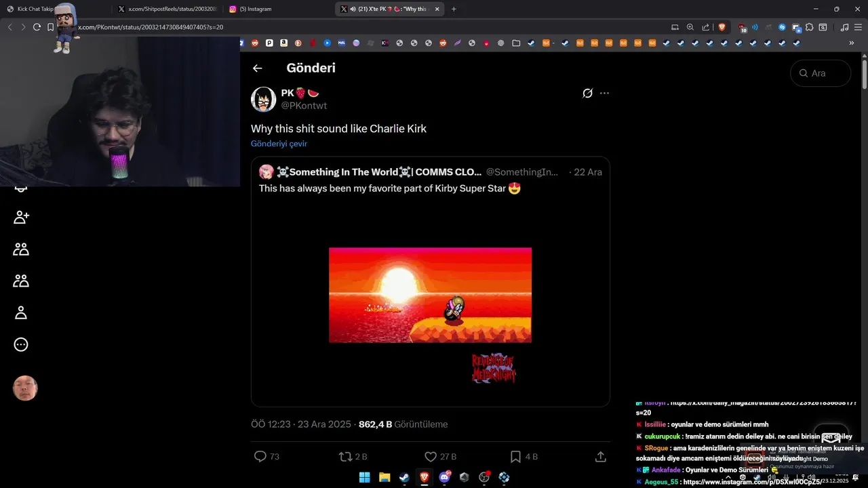This screenshot has height=488, width=868.
Task: Open File Explorer from taskbar
Action: [x=384, y=477]
